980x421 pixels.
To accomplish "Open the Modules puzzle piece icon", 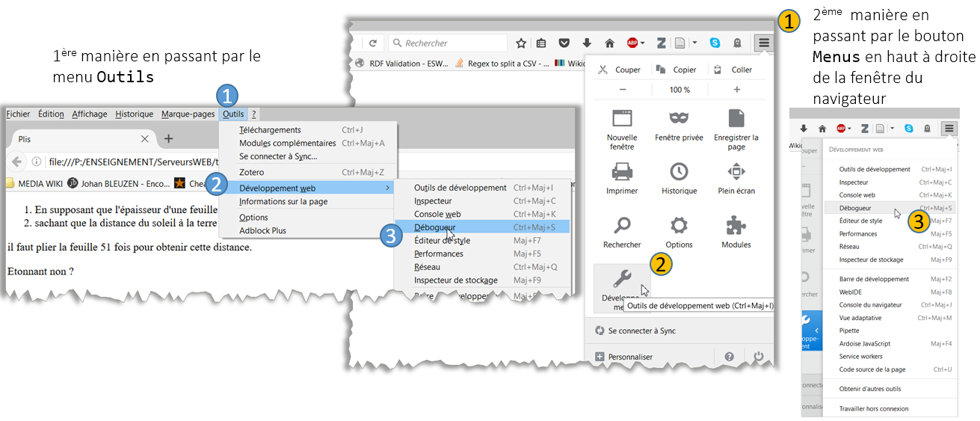I will pyautogui.click(x=736, y=226).
